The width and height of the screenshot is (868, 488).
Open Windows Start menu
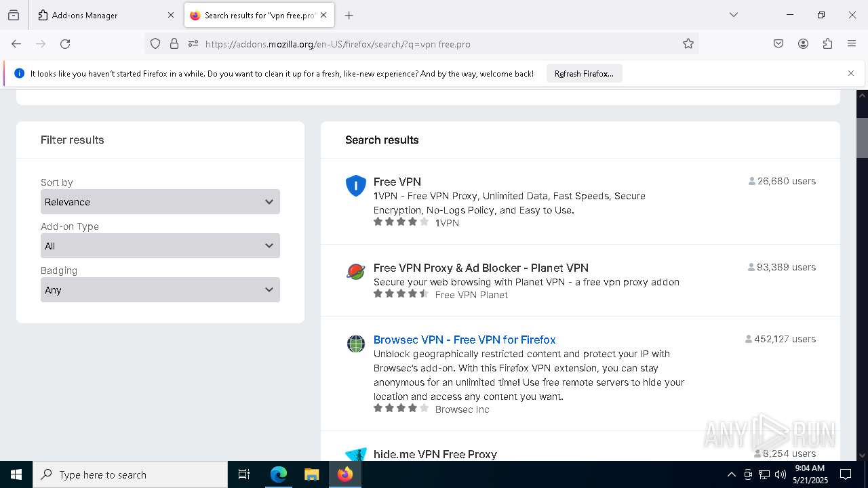[16, 474]
